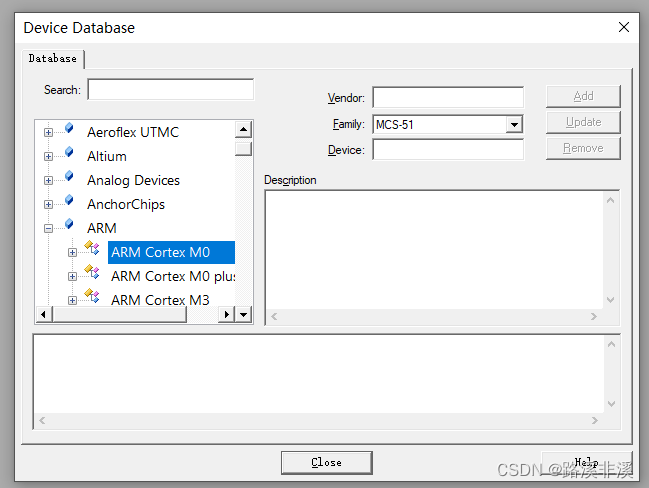Click the device tree scroll up arrow
Image resolution: width=649 pixels, height=488 pixels.
coord(243,130)
